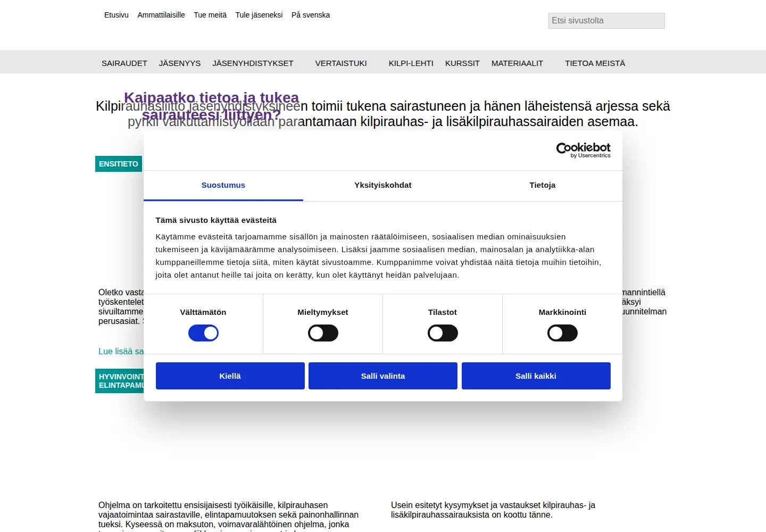Click the Salli kaikki button
766x532 pixels.
[536, 376]
